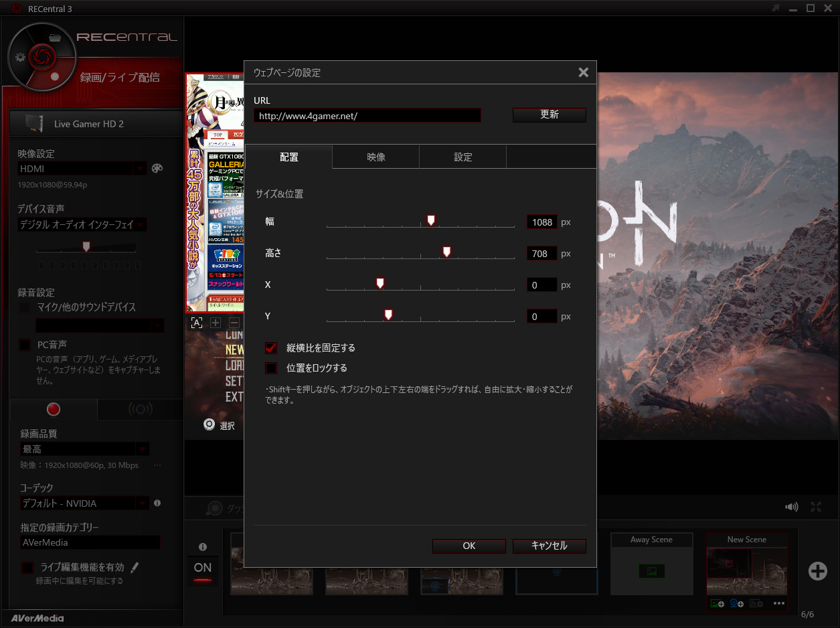Toggle the preview speaker volume icon
The width and height of the screenshot is (840, 628).
791,507
